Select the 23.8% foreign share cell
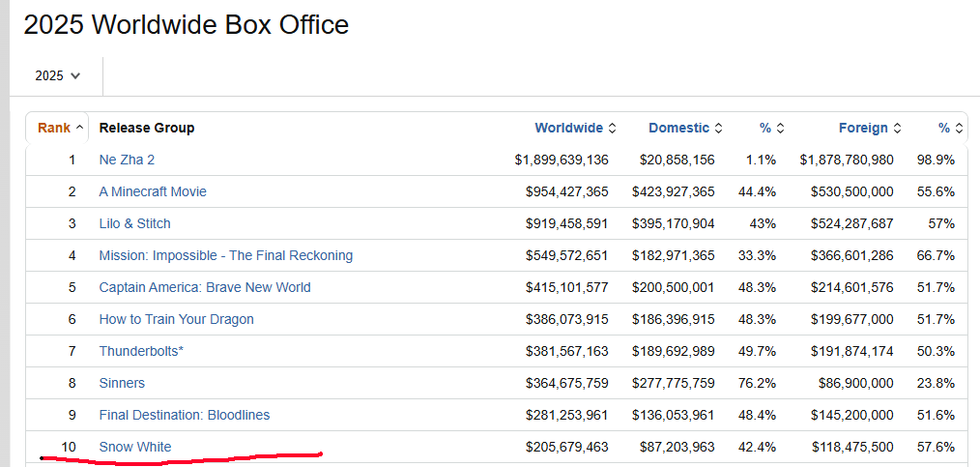980x467 pixels. [936, 383]
